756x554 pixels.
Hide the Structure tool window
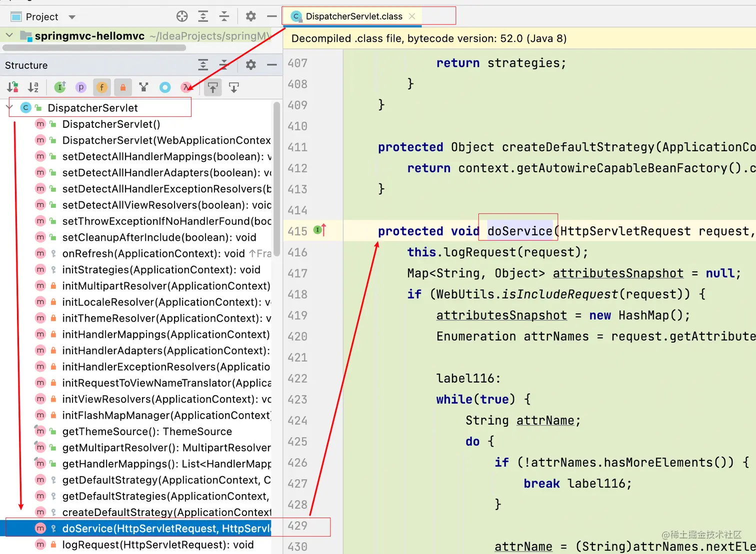[272, 64]
